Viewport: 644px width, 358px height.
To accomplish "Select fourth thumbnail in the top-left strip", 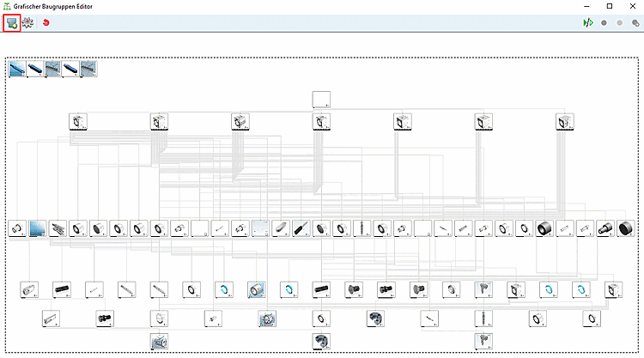I will coord(70,69).
